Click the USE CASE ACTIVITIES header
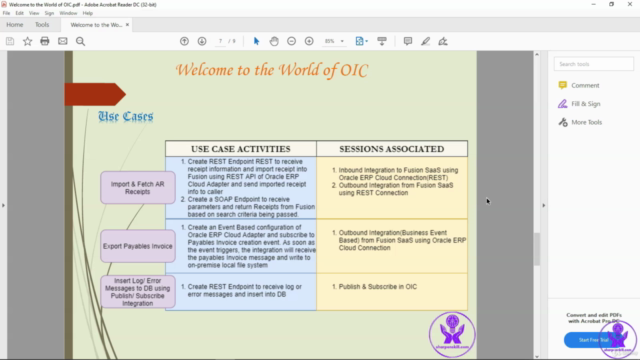 [241, 149]
